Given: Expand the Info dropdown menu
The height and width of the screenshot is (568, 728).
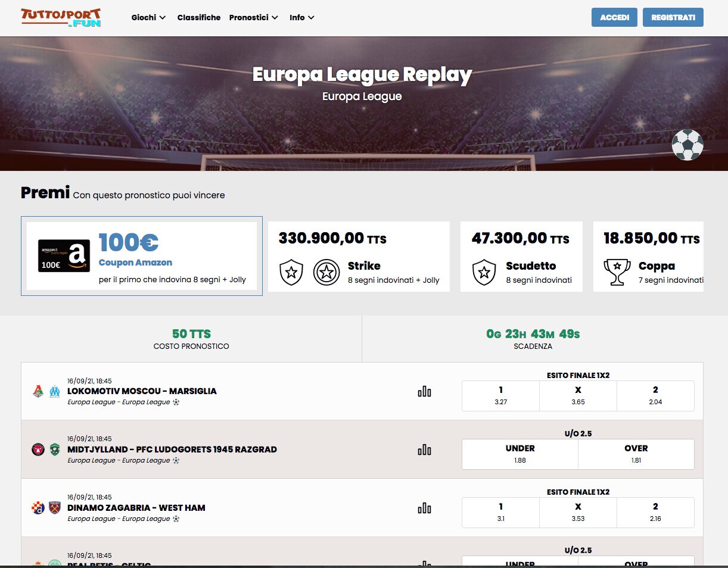Looking at the screenshot, I should (x=302, y=18).
